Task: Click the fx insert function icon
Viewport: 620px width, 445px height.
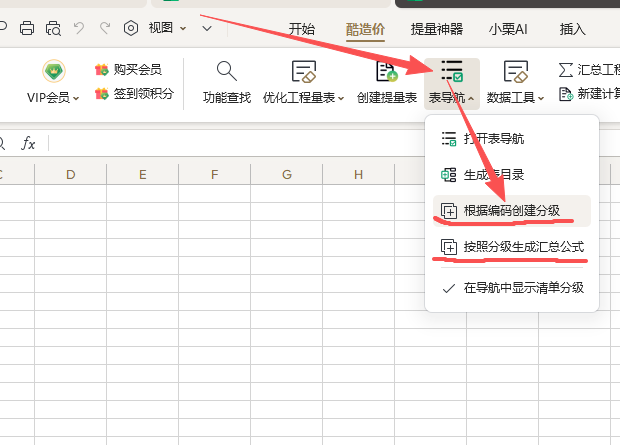Action: (29, 143)
